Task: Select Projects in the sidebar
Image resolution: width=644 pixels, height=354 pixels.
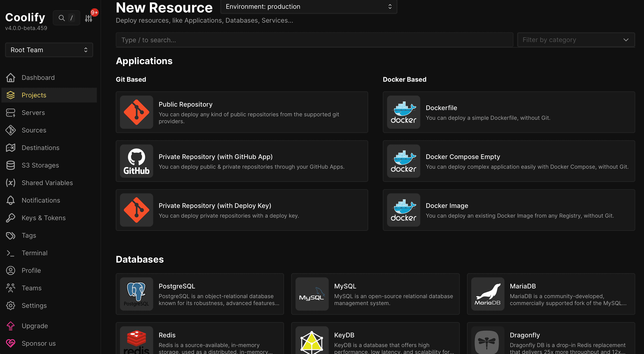Action: tap(34, 95)
